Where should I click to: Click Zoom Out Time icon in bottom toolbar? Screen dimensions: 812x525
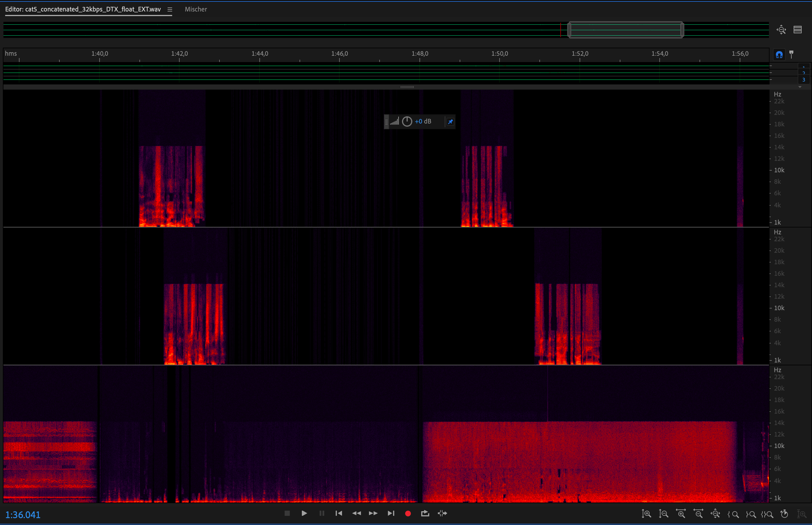click(698, 514)
